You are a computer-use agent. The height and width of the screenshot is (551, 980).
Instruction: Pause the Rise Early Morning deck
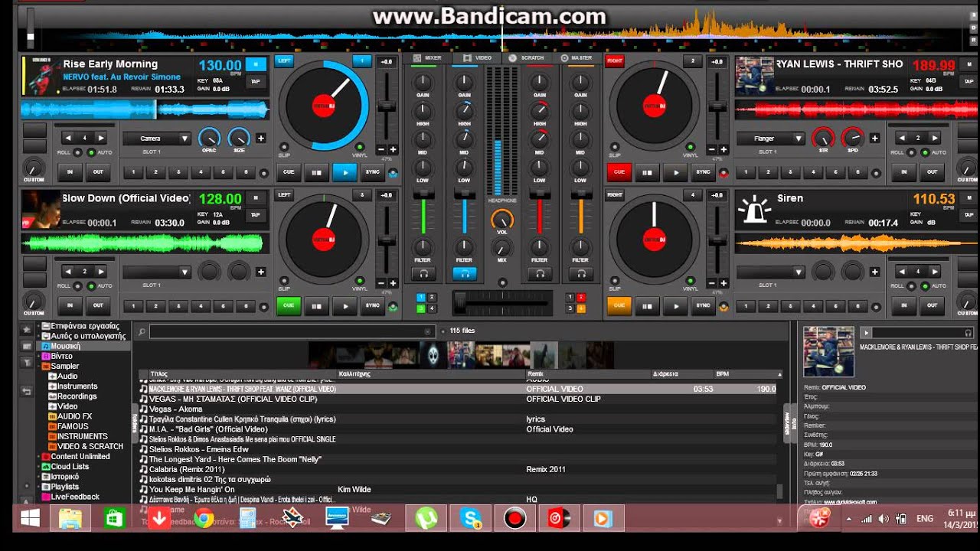tap(315, 173)
